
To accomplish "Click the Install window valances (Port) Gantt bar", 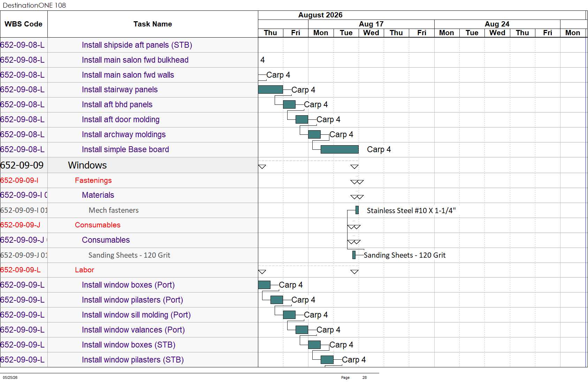I will [302, 330].
